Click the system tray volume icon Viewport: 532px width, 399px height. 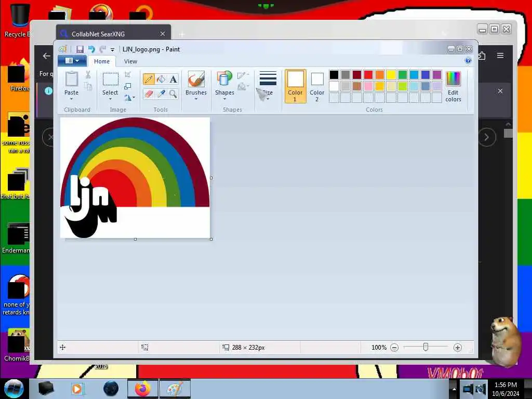481,389
